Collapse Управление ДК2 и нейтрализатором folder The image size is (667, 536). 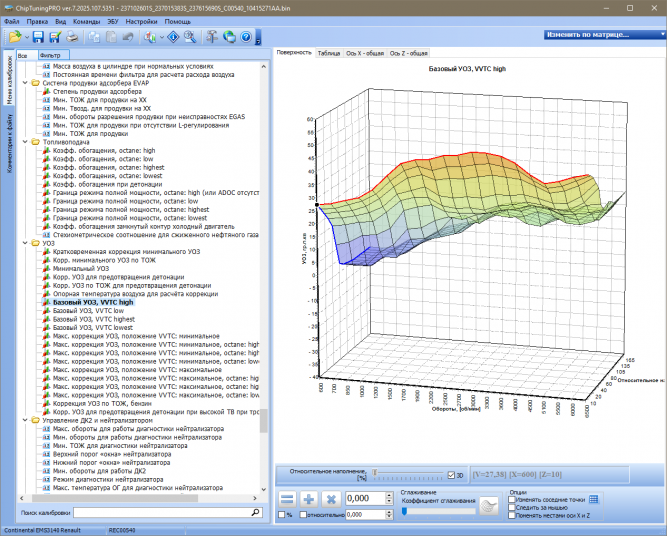(25, 420)
